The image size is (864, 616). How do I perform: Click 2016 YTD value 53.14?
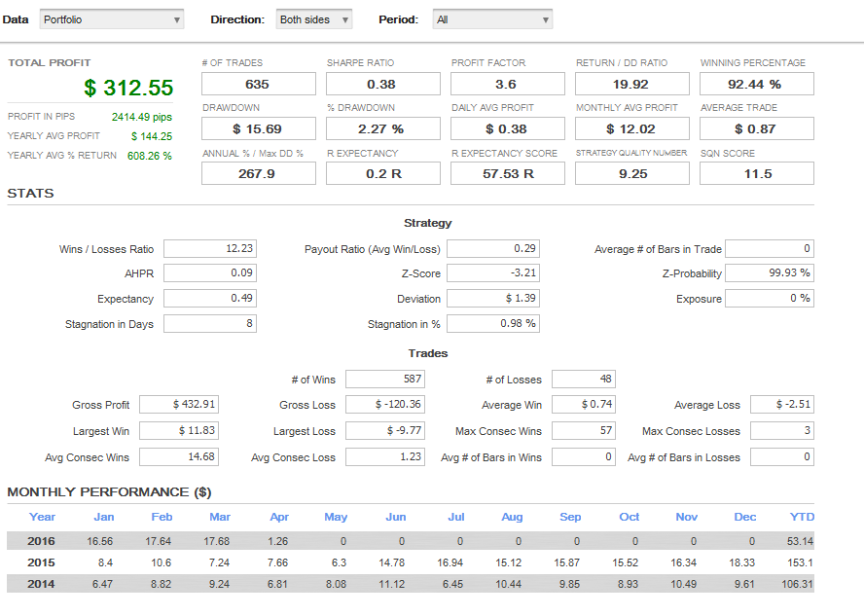pos(800,541)
